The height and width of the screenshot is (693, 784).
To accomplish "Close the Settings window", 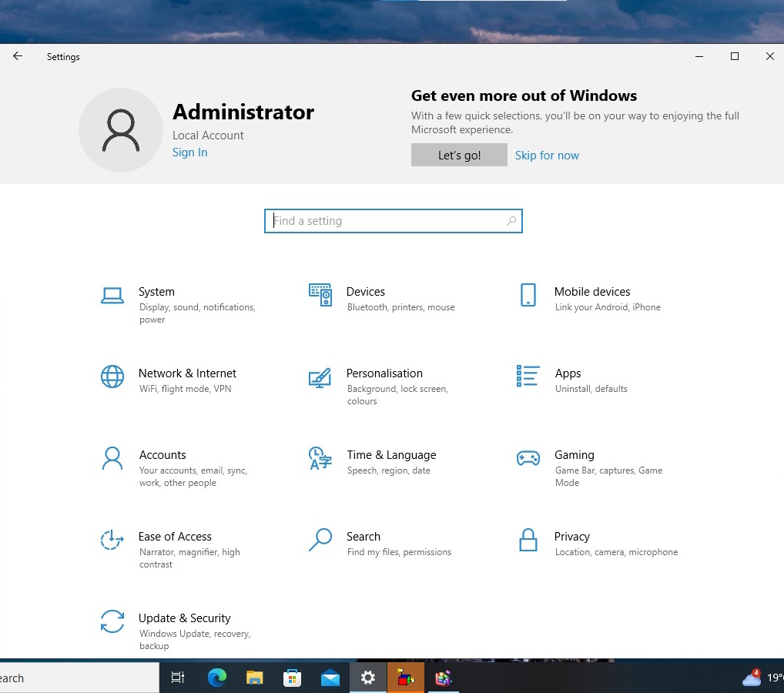I will tap(770, 56).
